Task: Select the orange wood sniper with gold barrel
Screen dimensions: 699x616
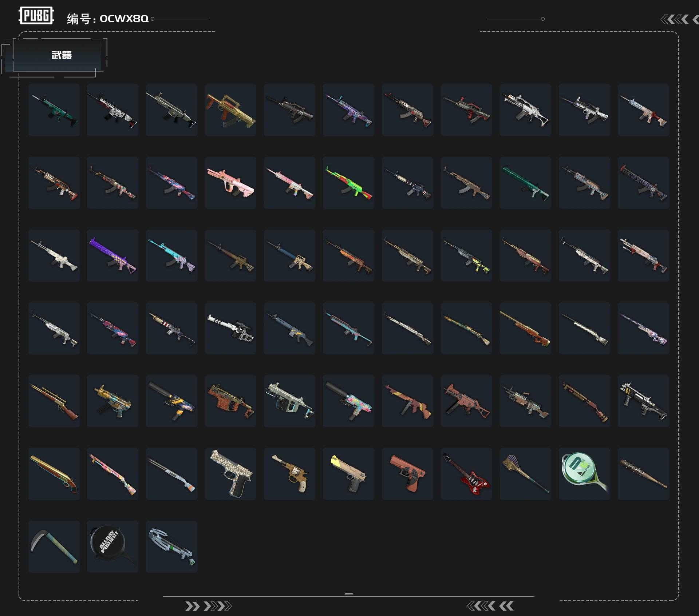Action: pyautogui.click(x=525, y=328)
